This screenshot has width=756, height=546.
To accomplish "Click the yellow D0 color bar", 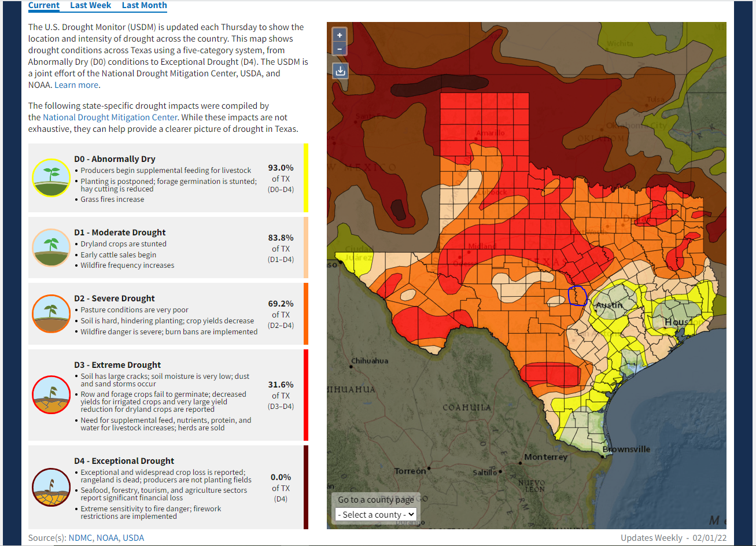I will tap(306, 178).
